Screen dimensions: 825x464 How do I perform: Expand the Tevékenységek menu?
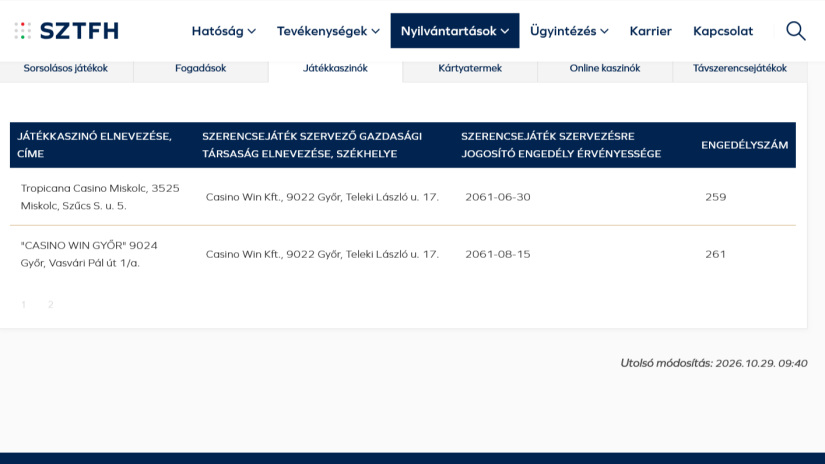point(328,31)
